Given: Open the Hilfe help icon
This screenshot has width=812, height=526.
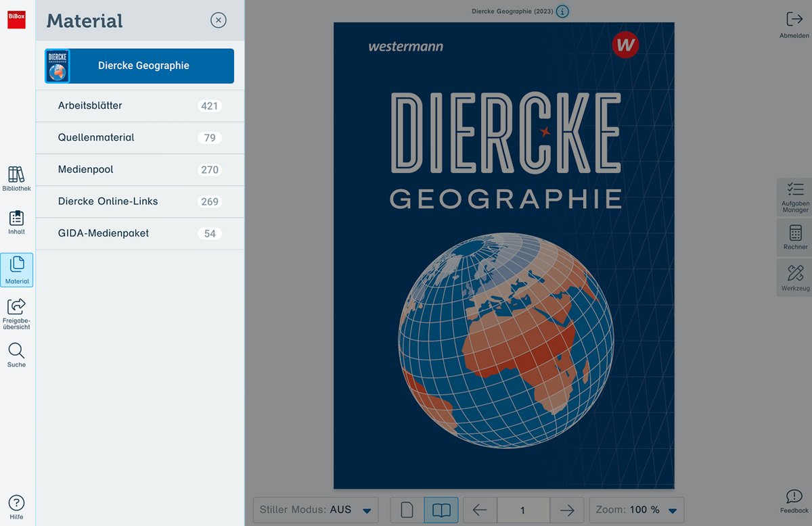Looking at the screenshot, I should (16, 507).
